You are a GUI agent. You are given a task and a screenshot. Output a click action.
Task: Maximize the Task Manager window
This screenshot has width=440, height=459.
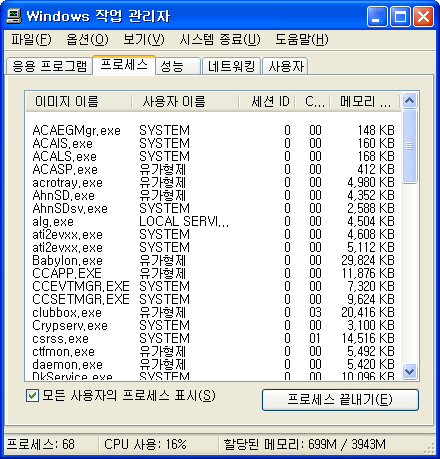(x=400, y=16)
